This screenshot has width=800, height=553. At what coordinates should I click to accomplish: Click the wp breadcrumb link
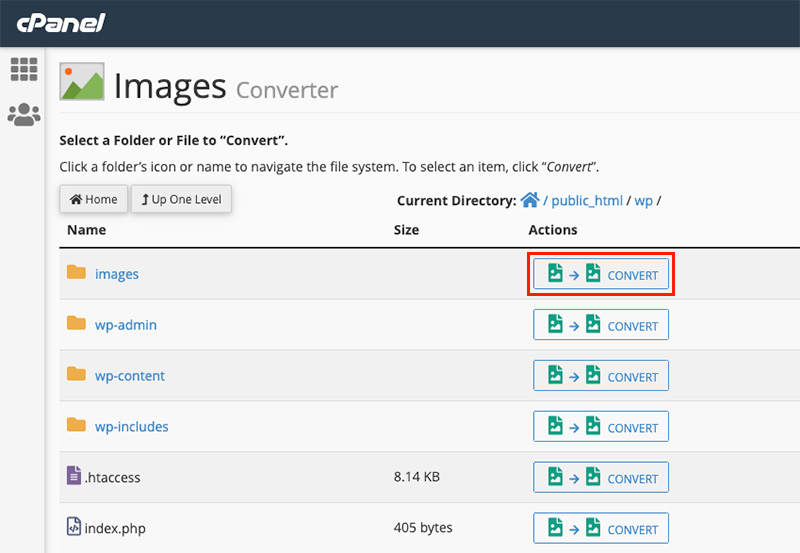(644, 200)
